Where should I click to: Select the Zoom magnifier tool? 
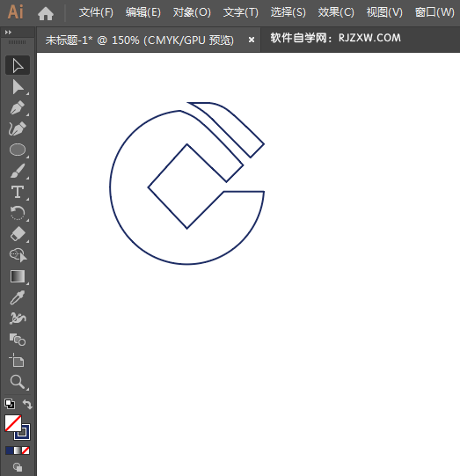click(x=18, y=382)
